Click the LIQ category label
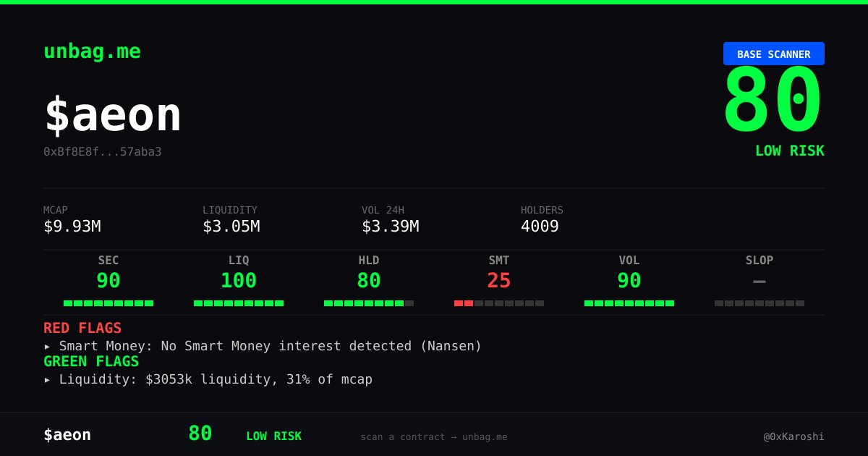868x456 pixels. click(239, 261)
